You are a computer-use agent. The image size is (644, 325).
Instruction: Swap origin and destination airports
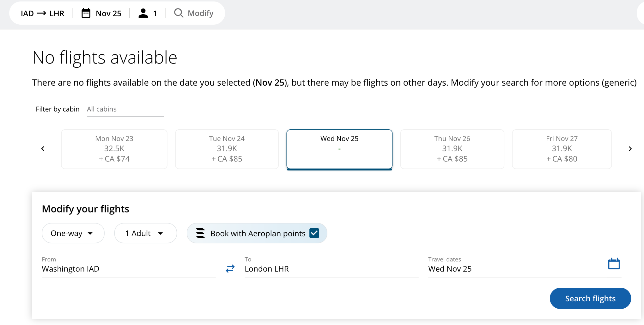point(230,269)
